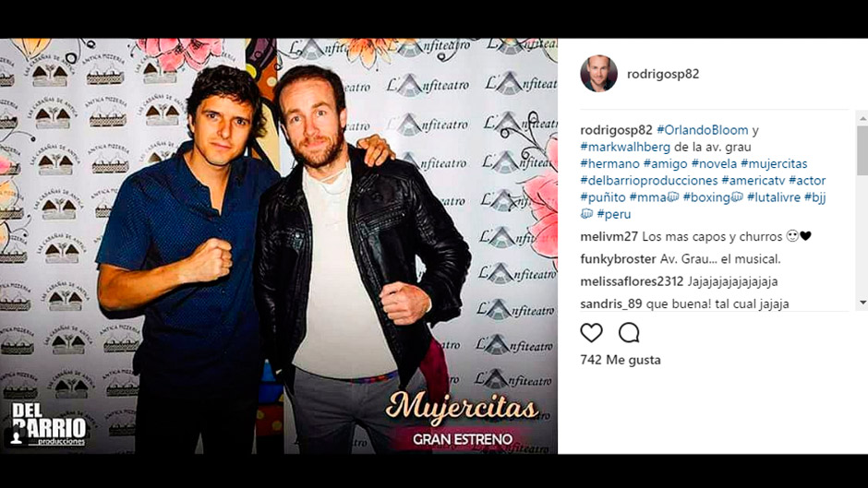Open the #OrlandoBloom hashtag
868x488 pixels.
703,130
